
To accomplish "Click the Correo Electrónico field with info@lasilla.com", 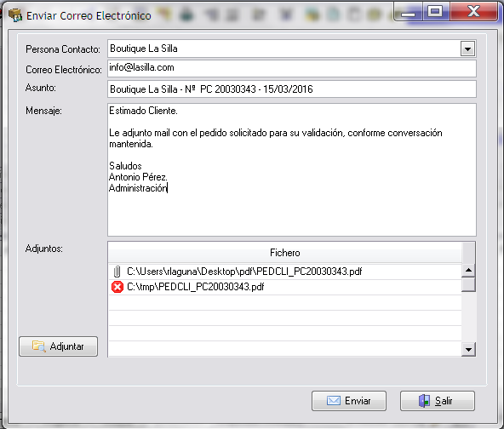I will pyautogui.click(x=291, y=68).
